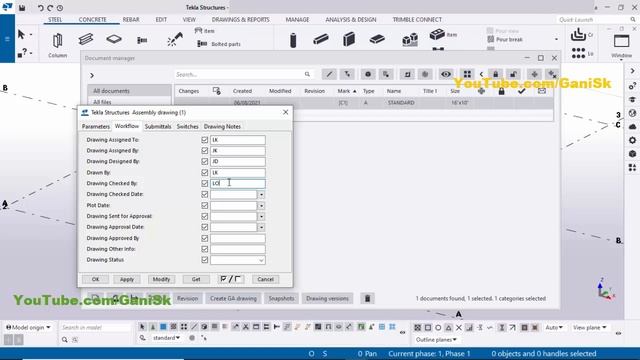The width and height of the screenshot is (640, 360).
Task: Toggle the Plot Date checkbox
Action: [204, 205]
